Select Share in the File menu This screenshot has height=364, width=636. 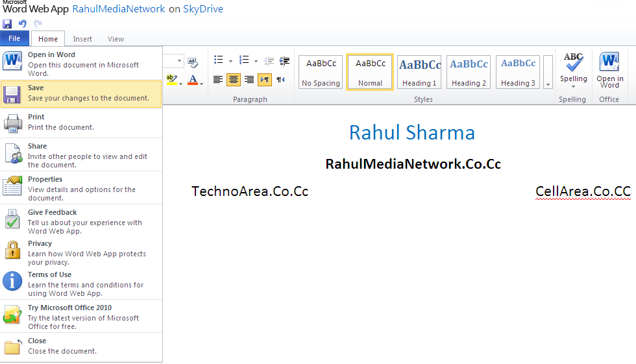pos(81,155)
